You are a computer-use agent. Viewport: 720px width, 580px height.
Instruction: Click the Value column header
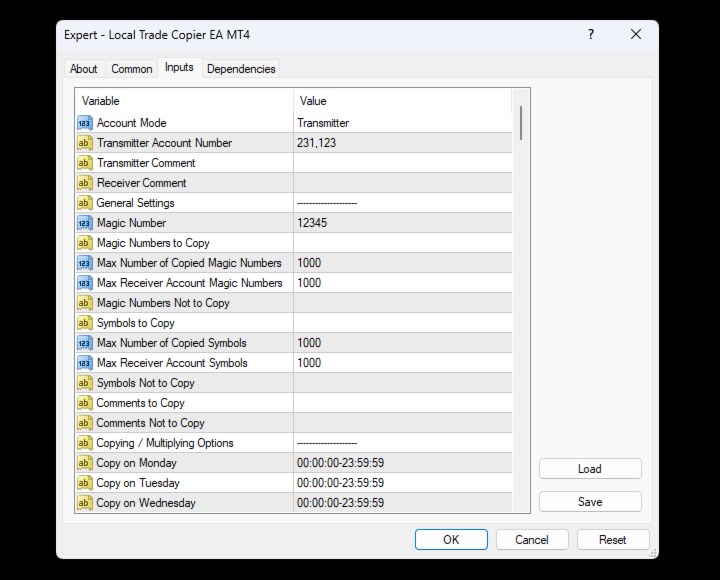402,101
